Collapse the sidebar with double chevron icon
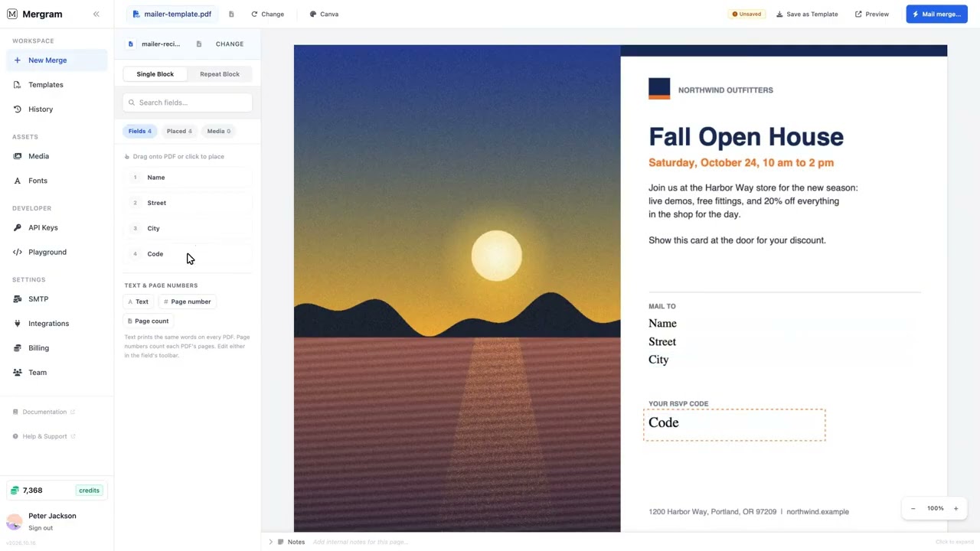The image size is (980, 551). [x=96, y=14]
